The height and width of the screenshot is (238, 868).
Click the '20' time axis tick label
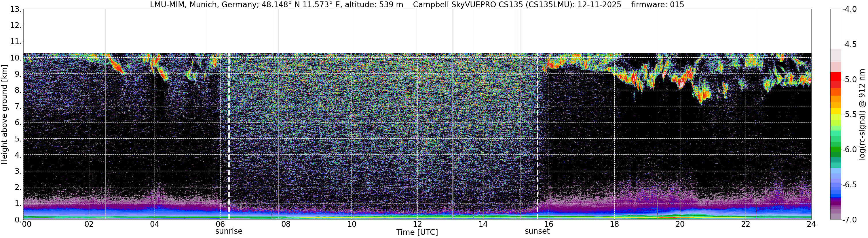pos(680,224)
